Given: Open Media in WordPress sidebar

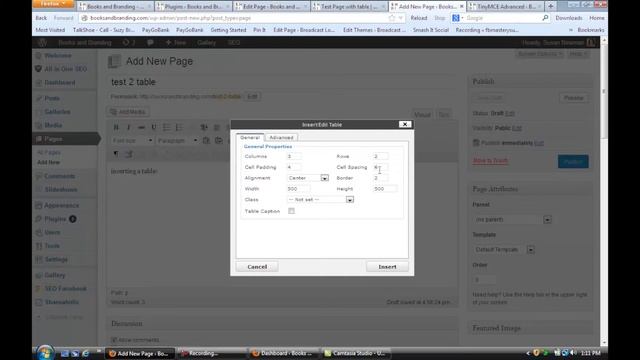Looking at the screenshot, I should (53, 125).
